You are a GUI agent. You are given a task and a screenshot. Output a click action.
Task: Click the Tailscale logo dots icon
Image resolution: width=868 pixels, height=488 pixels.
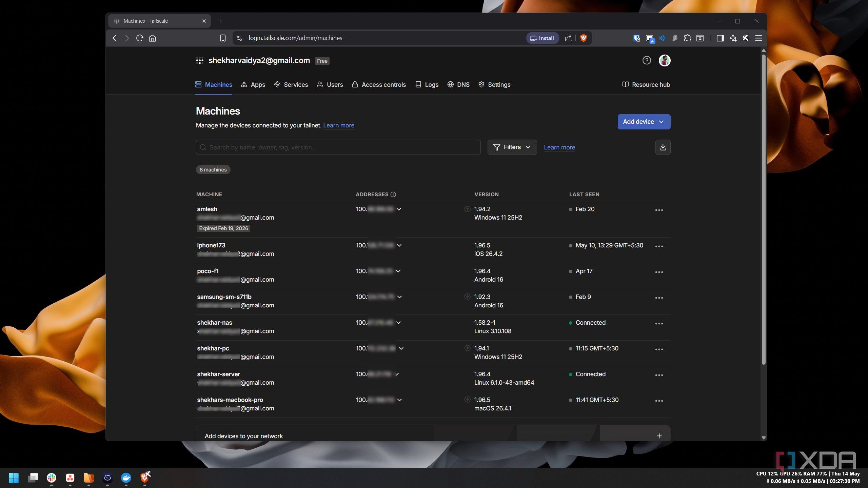(x=200, y=61)
